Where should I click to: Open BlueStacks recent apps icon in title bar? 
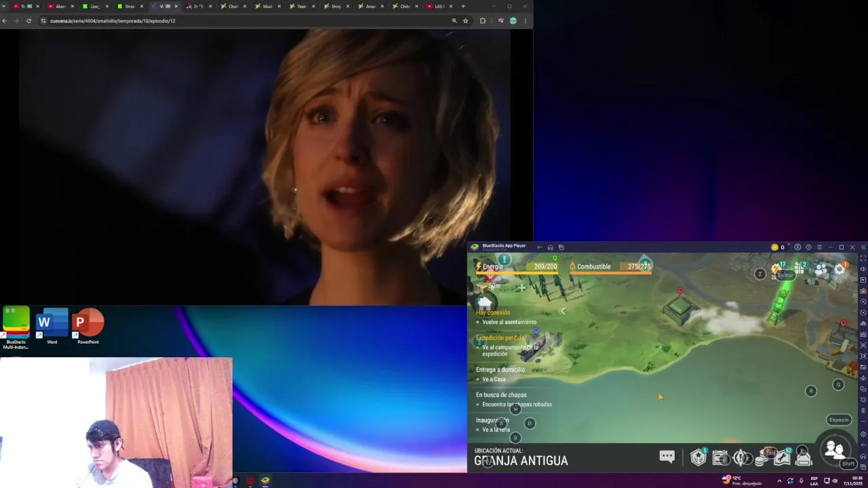(x=561, y=247)
